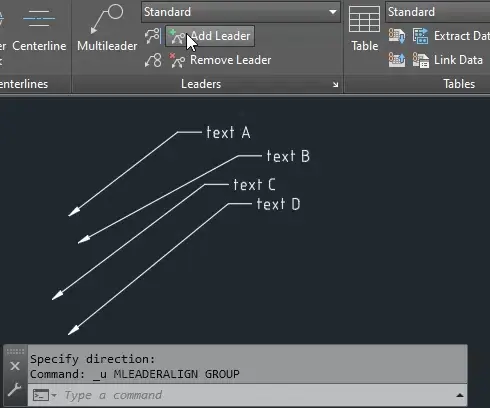Click the Collect multileaders icon
The image size is (490, 408).
point(153,60)
